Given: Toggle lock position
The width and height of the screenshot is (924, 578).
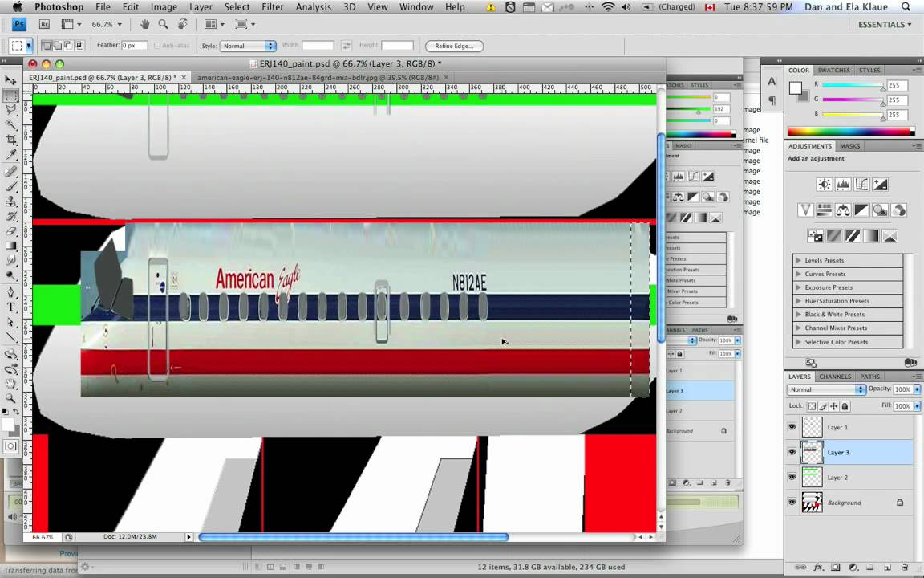Looking at the screenshot, I should [834, 406].
